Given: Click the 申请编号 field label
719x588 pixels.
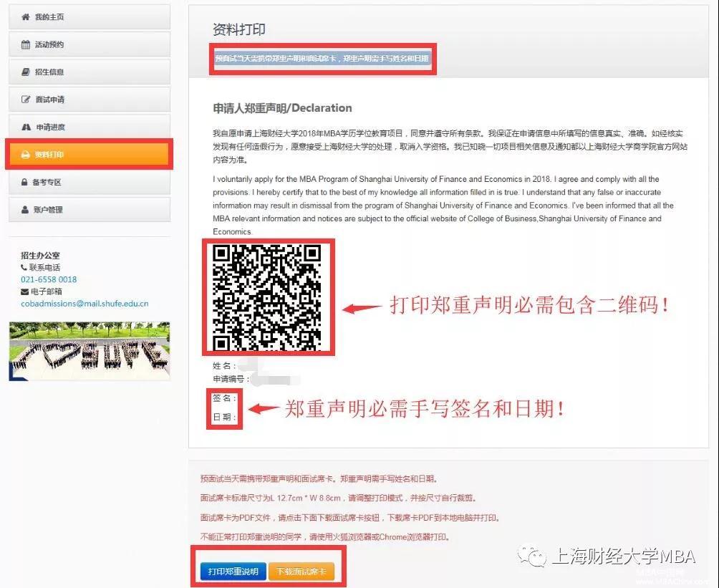Looking at the screenshot, I should [231, 379].
